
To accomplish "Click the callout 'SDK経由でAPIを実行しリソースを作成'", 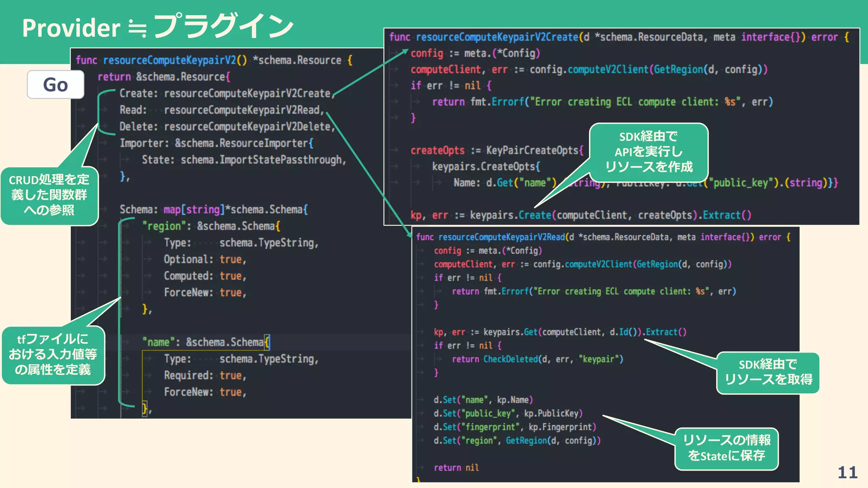I will click(648, 152).
